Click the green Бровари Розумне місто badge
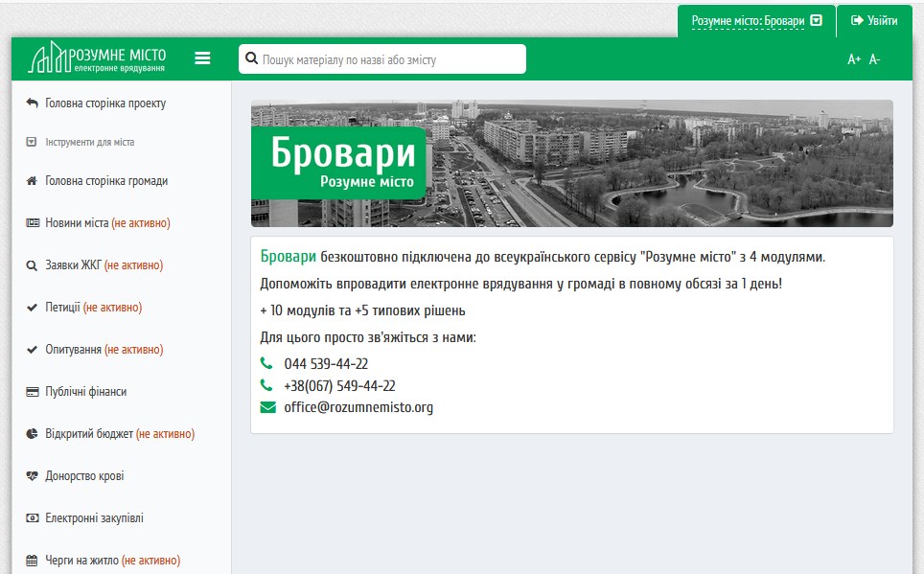 (x=338, y=163)
